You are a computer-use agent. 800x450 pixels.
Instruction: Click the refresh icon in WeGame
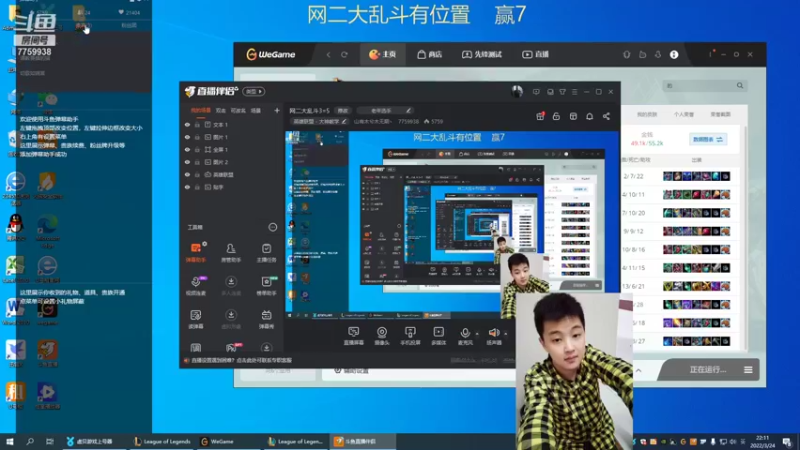[x=344, y=55]
